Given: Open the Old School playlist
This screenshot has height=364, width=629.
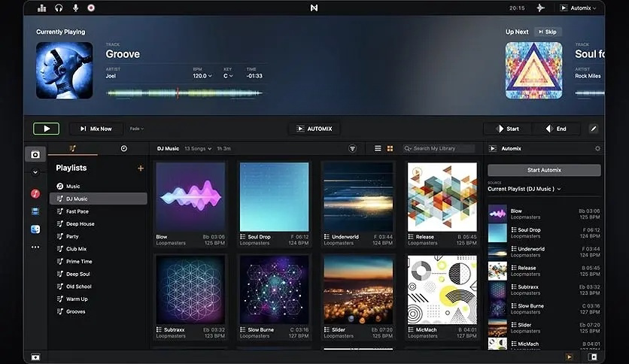Looking at the screenshot, I should click(99, 287).
